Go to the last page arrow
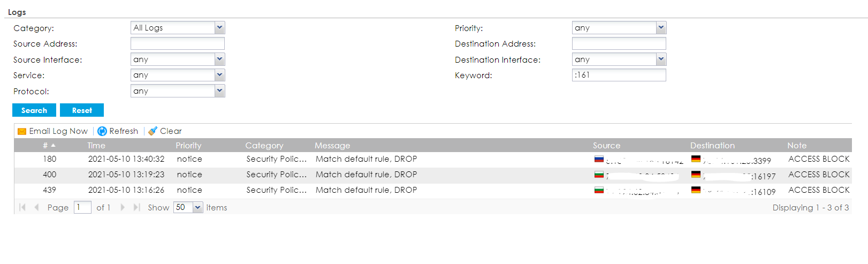 [136, 207]
